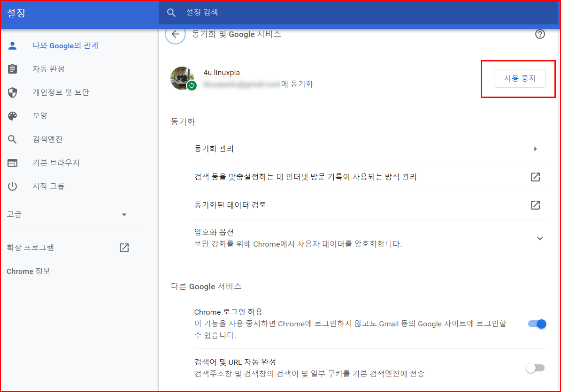Click the 사용 중지 button

tap(520, 78)
